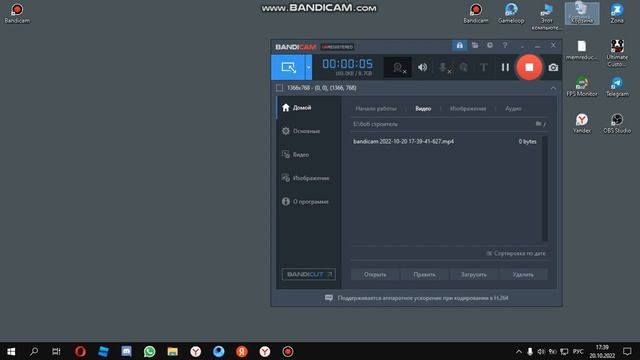This screenshot has width=640, height=360.
Task: Select the Zona desktop icon
Action: point(617,13)
